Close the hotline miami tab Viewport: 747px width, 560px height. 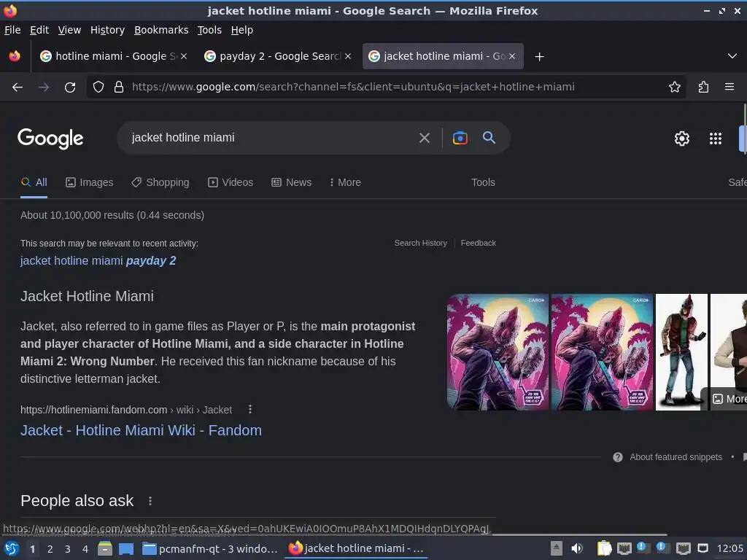click(x=184, y=56)
